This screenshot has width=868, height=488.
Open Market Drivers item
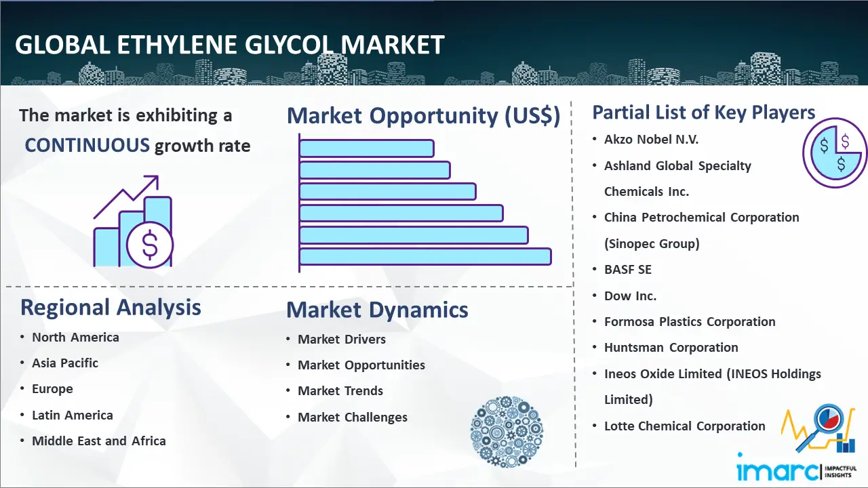(342, 340)
